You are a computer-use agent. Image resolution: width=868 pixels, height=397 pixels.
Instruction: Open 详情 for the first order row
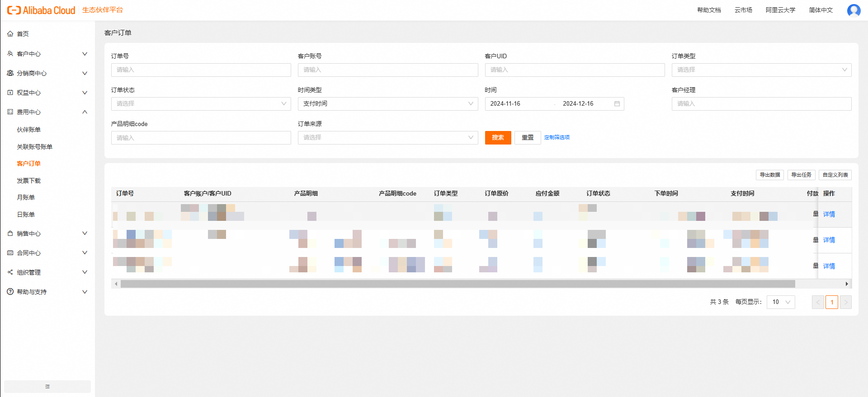point(829,214)
